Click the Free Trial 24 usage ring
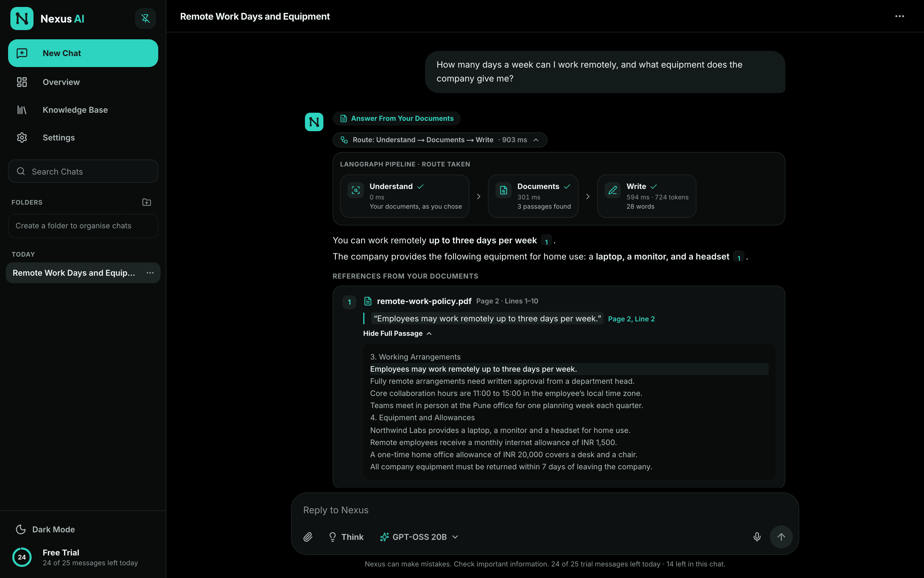Screen dimensions: 924x578 (22, 557)
